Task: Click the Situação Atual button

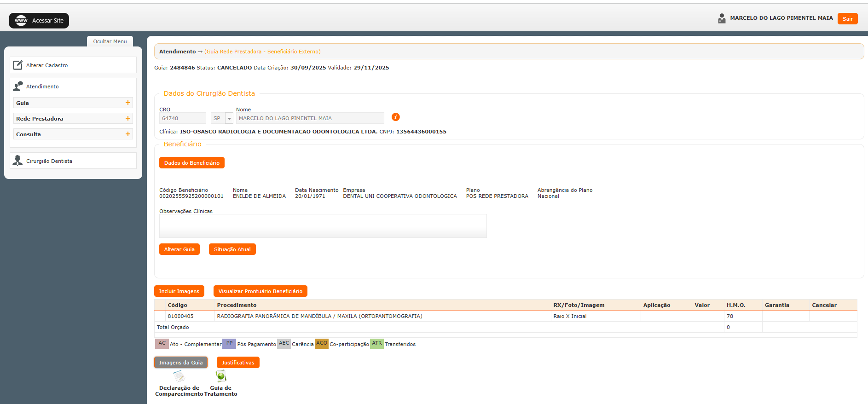Action: click(232, 249)
